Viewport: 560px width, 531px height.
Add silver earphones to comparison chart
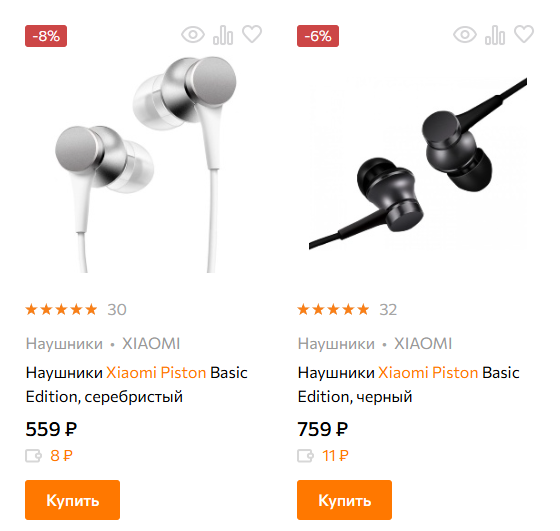(223, 35)
